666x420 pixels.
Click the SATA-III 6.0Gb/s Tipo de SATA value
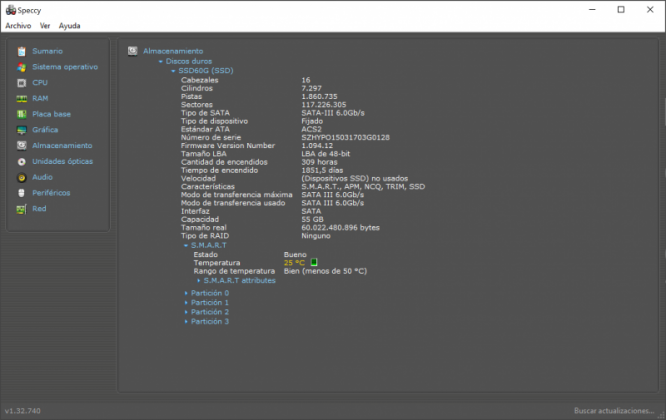[x=333, y=113]
